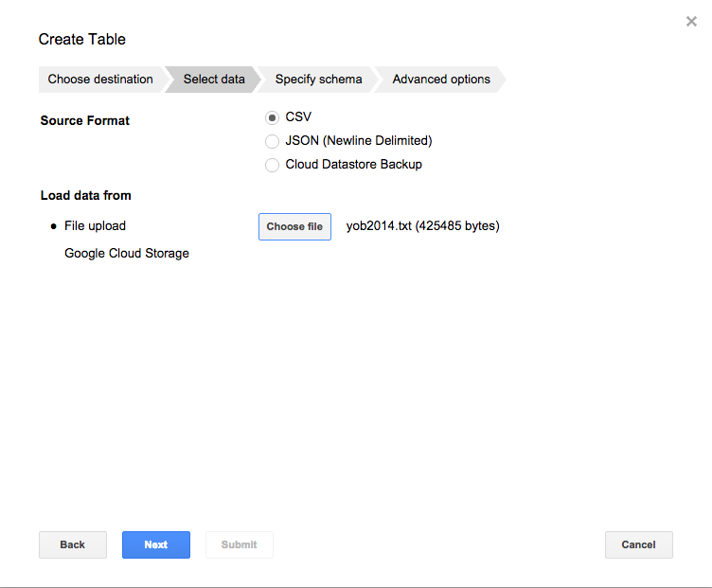Select File upload as data source

coord(95,225)
